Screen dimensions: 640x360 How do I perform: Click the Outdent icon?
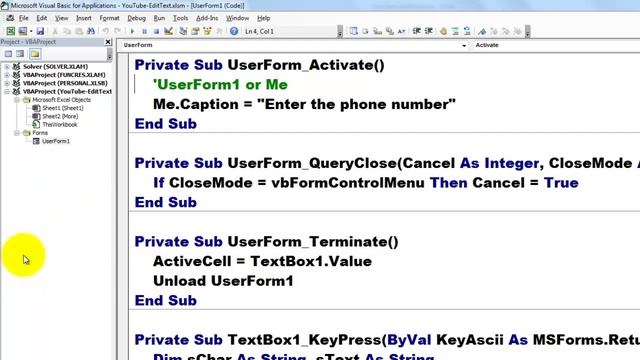click(429, 31)
